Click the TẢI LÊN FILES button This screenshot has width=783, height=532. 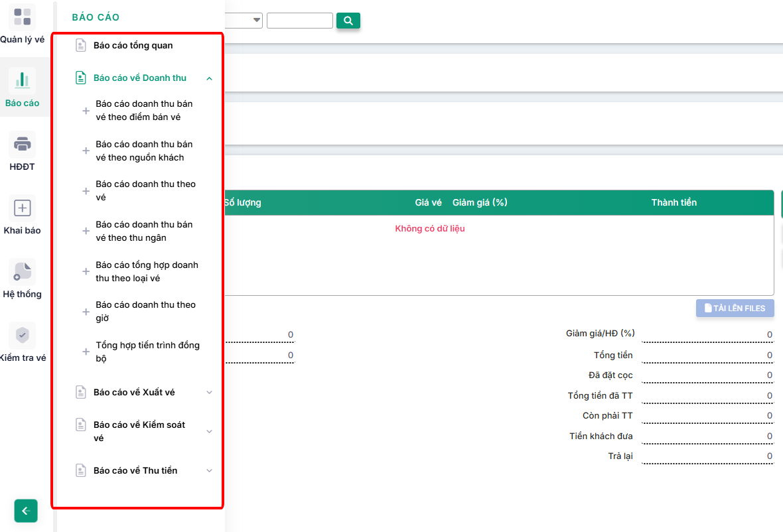pyautogui.click(x=735, y=308)
